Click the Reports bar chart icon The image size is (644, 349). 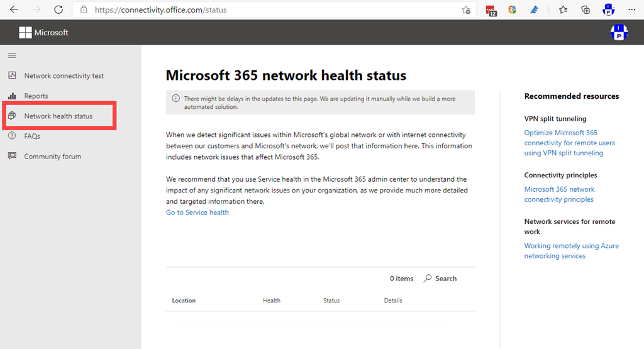click(x=12, y=96)
